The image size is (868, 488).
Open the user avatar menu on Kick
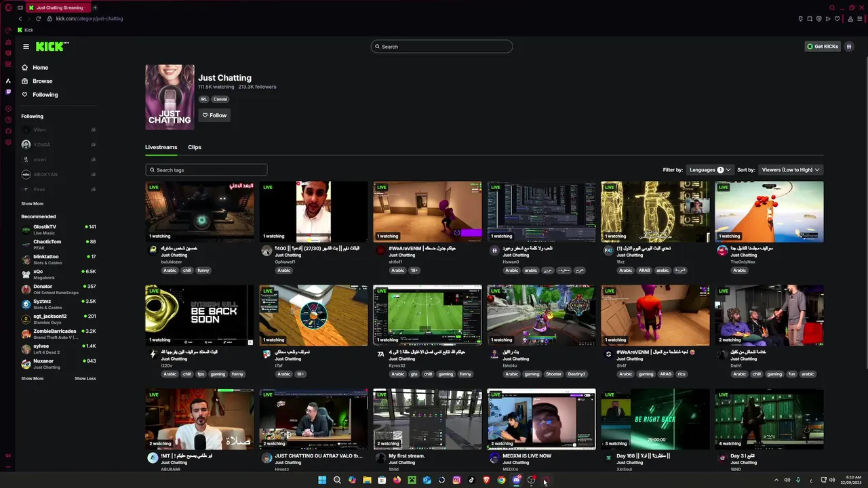point(848,47)
